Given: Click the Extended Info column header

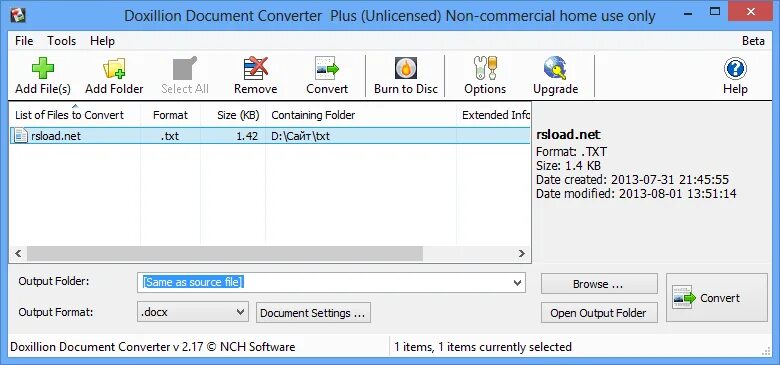Looking at the screenshot, I should click(494, 115).
